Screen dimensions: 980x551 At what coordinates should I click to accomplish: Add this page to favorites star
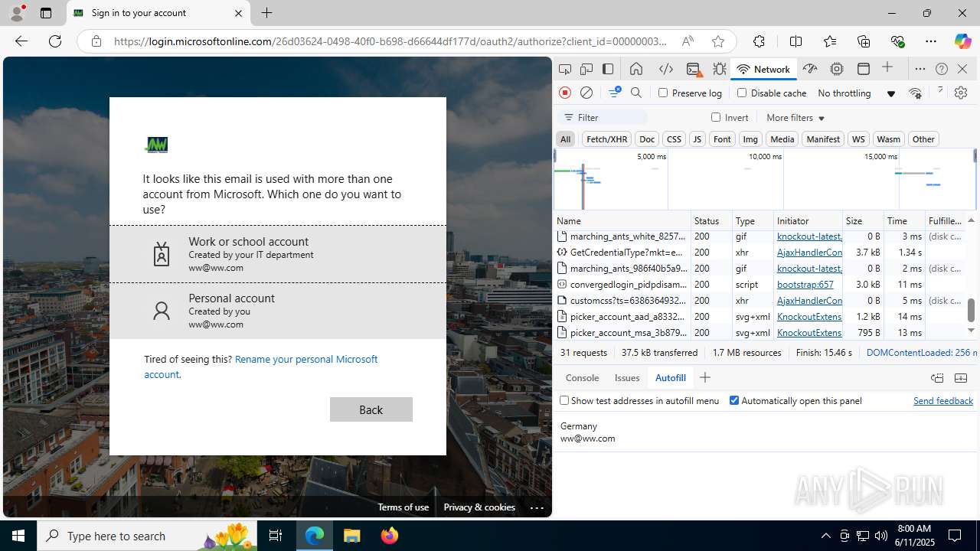pyautogui.click(x=717, y=41)
